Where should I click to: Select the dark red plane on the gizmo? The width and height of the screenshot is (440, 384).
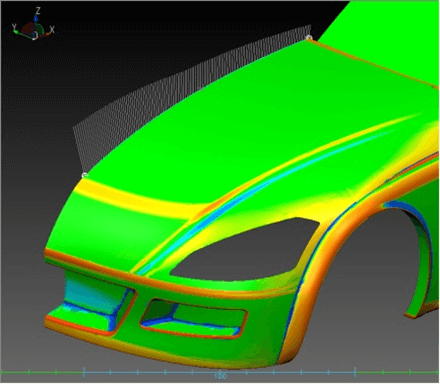click(x=28, y=29)
